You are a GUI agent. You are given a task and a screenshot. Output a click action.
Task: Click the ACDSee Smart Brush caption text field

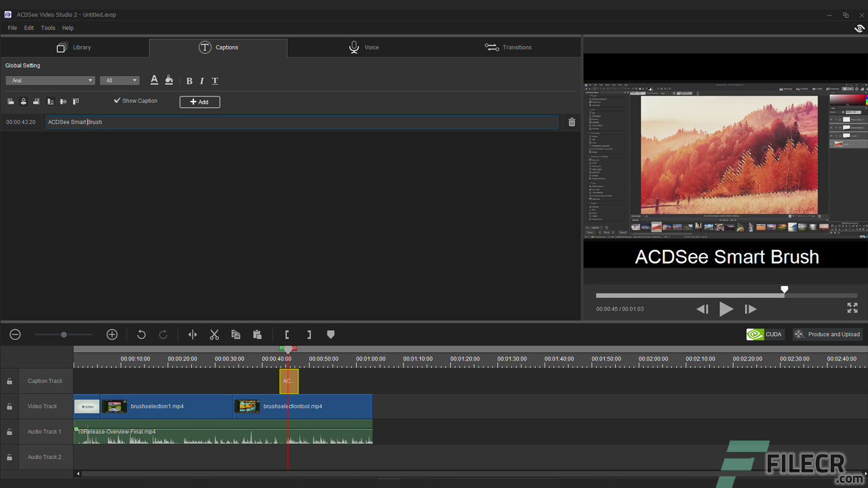[x=302, y=122]
